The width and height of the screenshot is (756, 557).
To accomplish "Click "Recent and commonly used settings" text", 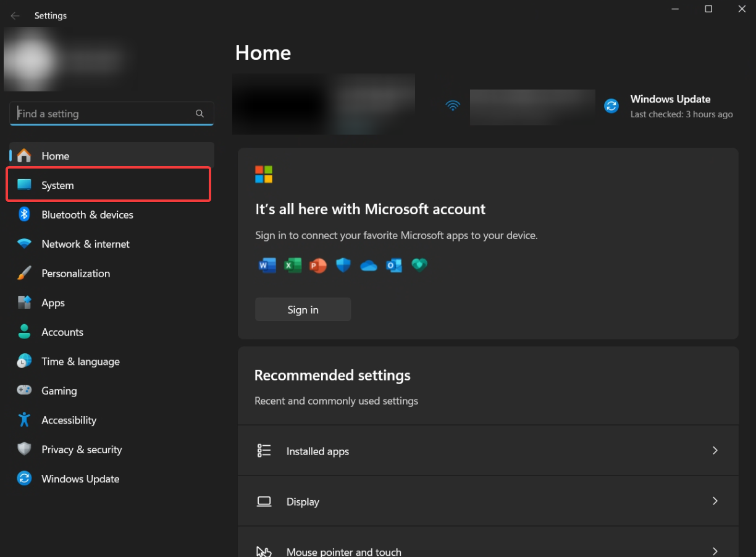I will click(336, 401).
